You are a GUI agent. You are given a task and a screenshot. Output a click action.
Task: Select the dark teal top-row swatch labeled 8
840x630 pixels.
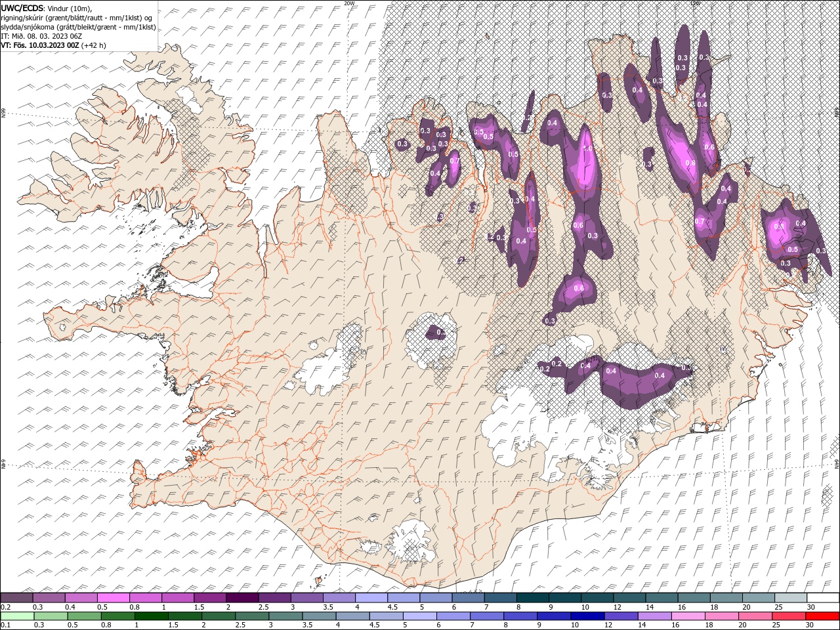532,598
